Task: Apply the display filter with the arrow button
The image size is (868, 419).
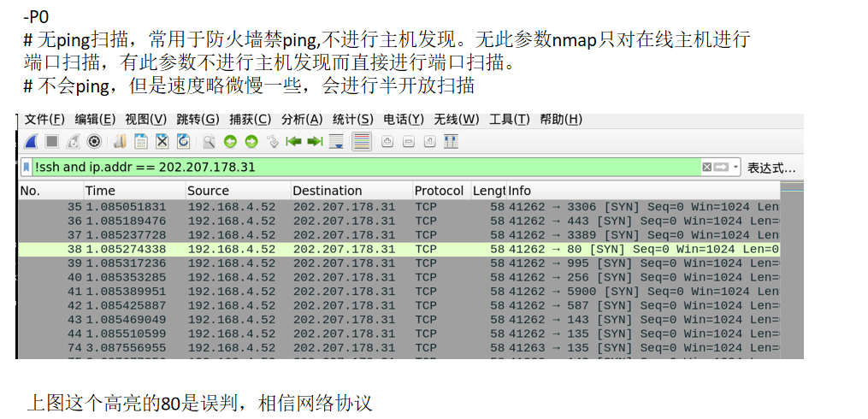Action: point(721,167)
